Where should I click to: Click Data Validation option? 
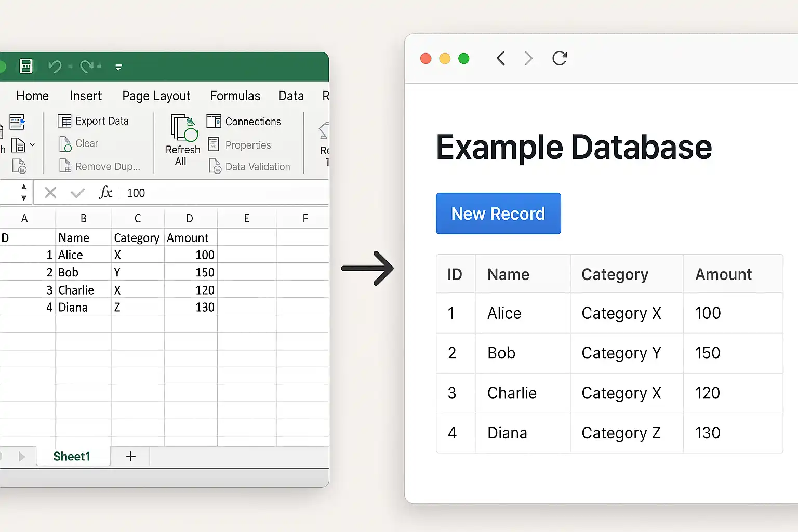249,167
